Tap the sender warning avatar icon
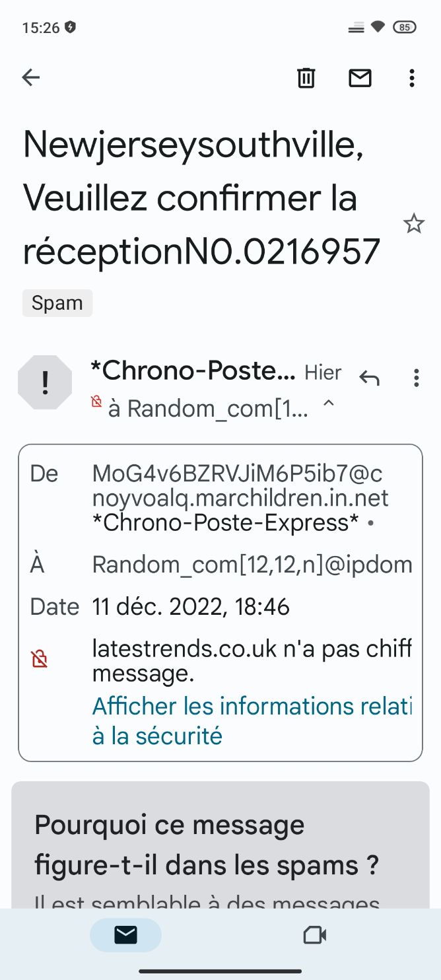This screenshot has height=980, width=441. [x=44, y=382]
